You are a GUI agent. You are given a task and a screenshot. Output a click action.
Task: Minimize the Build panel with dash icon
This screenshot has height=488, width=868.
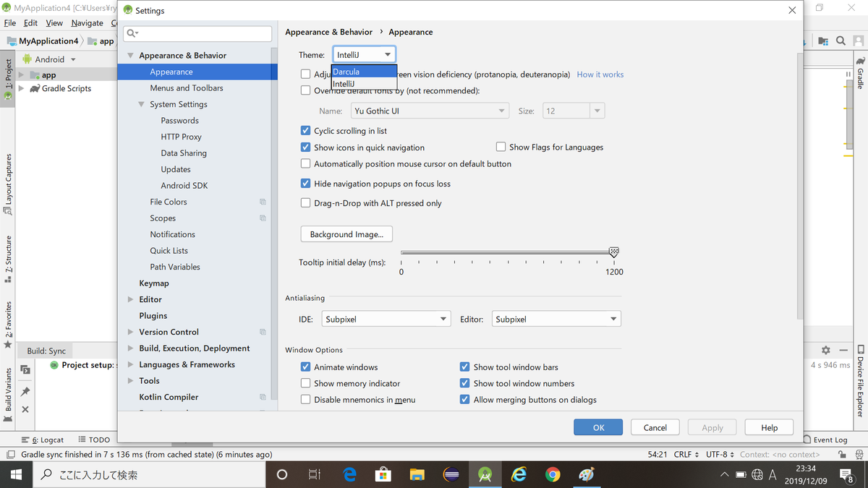pyautogui.click(x=842, y=350)
